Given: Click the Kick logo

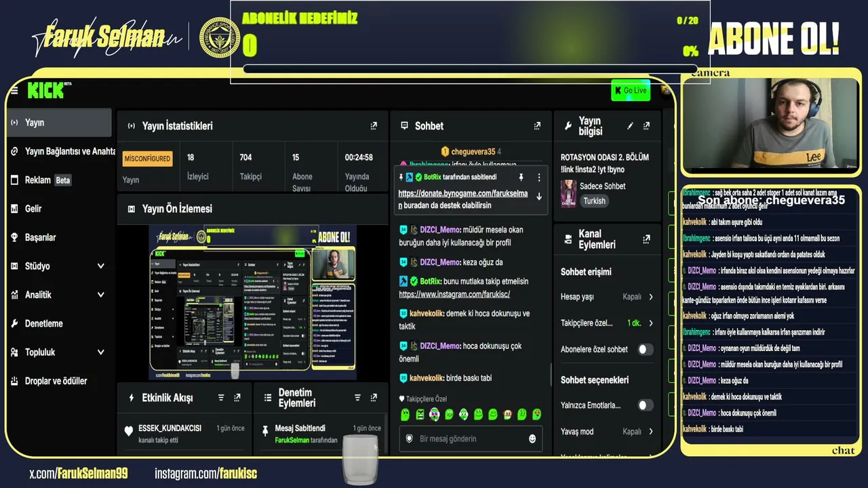Looking at the screenshot, I should [x=46, y=89].
